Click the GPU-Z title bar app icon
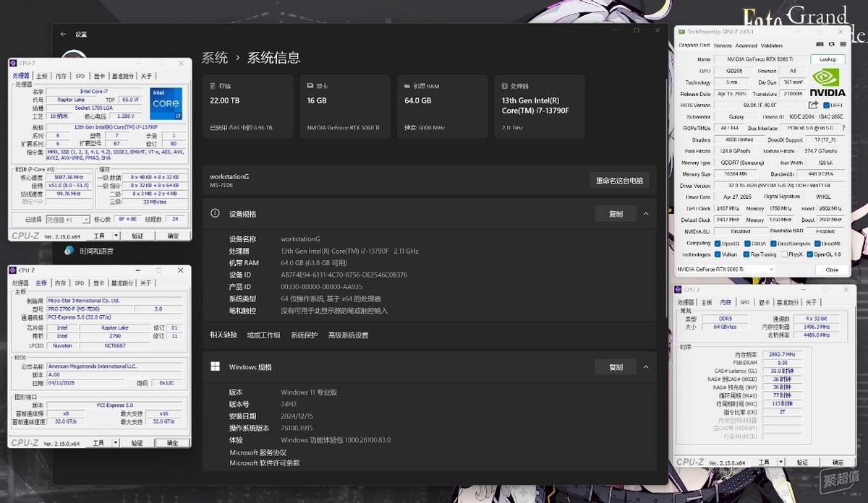This screenshot has height=503, width=868. coord(681,31)
